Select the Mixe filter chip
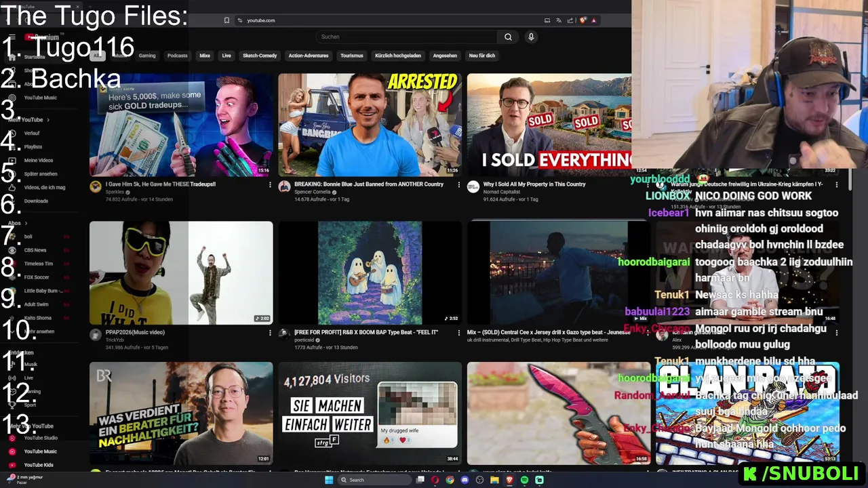The height and width of the screenshot is (488, 868). [205, 56]
